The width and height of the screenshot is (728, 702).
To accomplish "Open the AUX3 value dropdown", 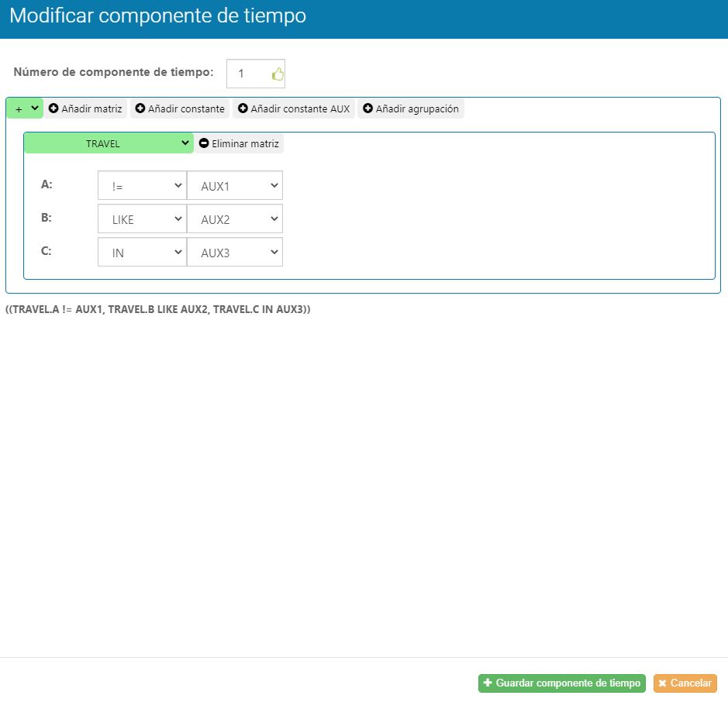I will pyautogui.click(x=234, y=253).
